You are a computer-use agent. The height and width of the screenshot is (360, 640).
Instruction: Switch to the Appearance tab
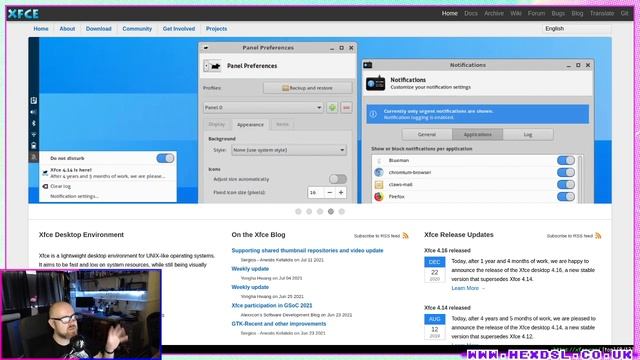click(250, 124)
